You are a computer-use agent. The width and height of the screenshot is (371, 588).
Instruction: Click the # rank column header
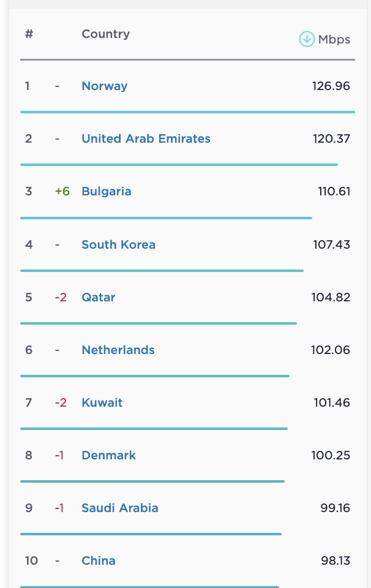pyautogui.click(x=29, y=34)
